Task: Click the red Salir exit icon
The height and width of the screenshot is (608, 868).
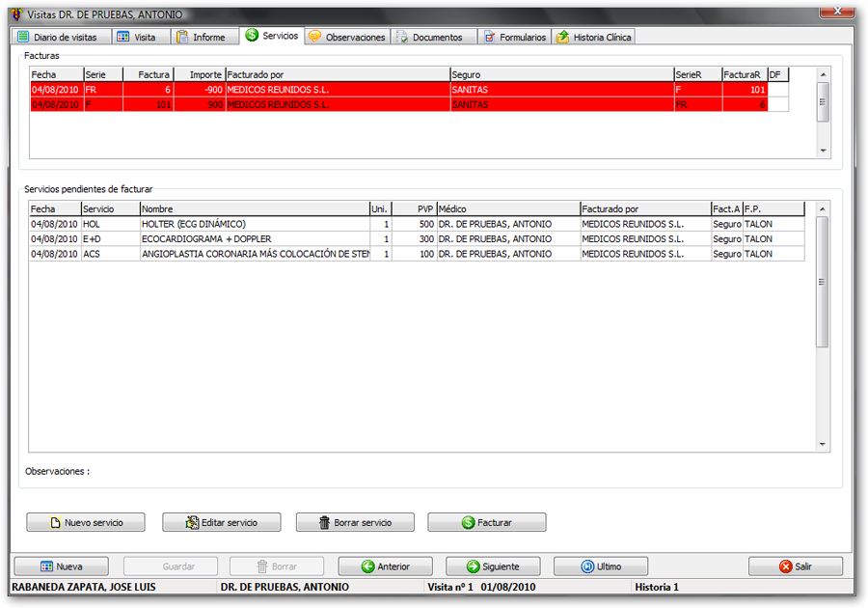Action: point(786,567)
